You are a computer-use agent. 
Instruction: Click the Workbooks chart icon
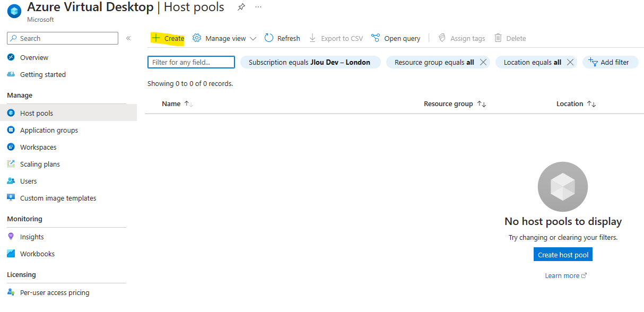coord(11,254)
